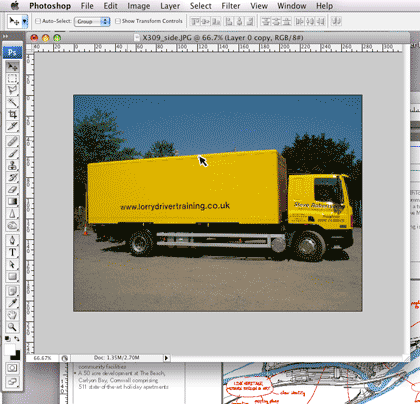
Task: Select the Magic Wand tool
Action: click(x=13, y=102)
